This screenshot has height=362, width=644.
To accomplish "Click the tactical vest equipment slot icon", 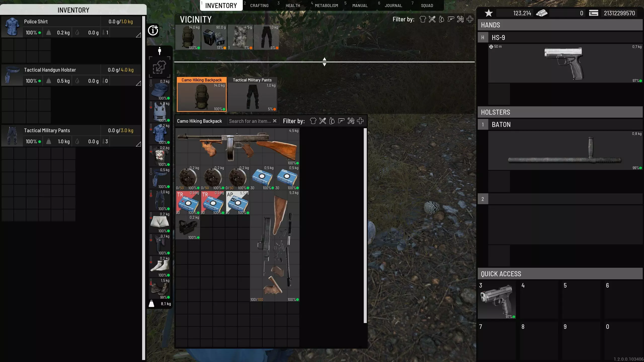I will (160, 112).
